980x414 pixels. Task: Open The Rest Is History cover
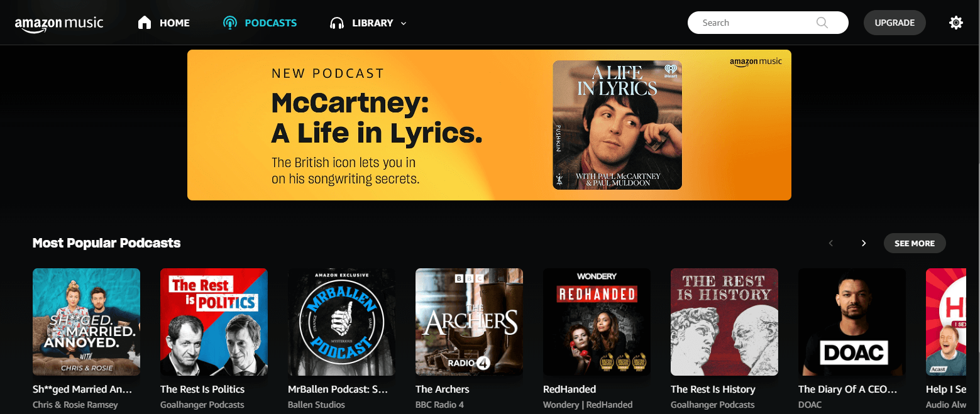tap(724, 322)
